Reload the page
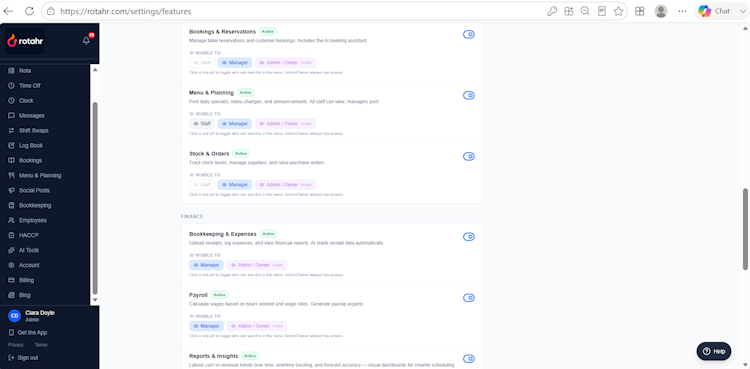 point(29,11)
